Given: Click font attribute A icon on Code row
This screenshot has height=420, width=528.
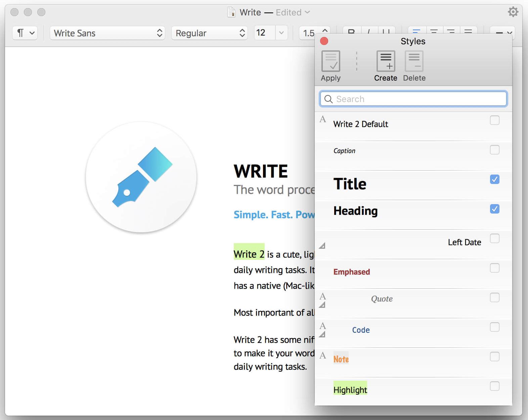Looking at the screenshot, I should point(323,326).
